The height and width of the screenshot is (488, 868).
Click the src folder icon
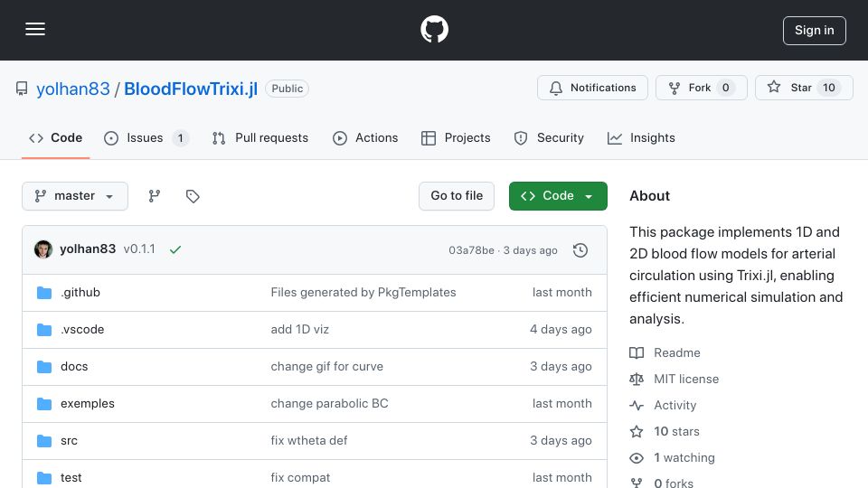44,441
